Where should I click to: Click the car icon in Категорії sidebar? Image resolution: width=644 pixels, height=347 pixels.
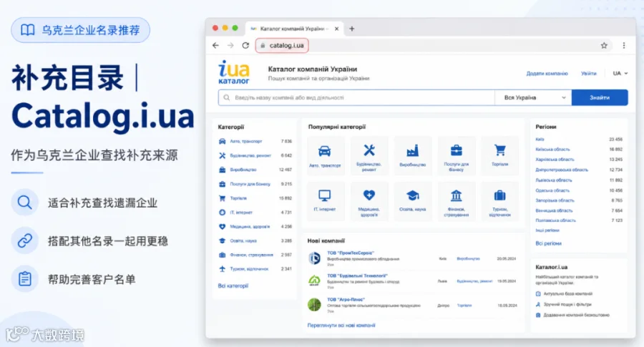click(x=223, y=141)
